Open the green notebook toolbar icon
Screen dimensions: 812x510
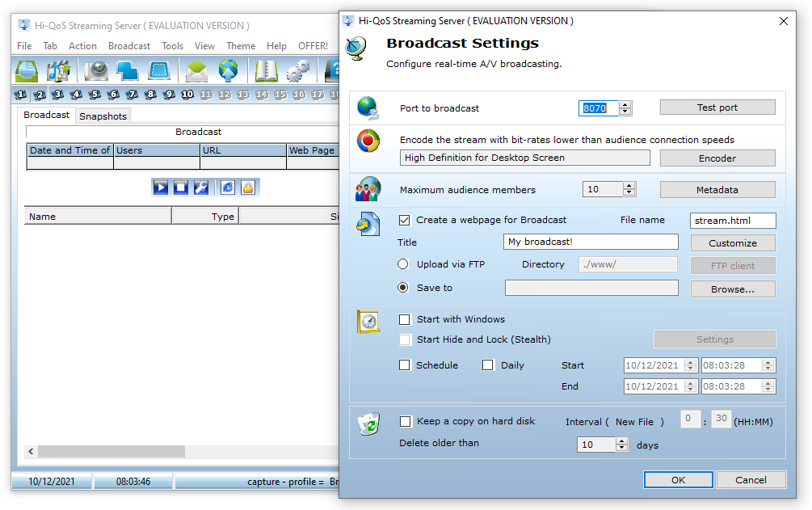266,71
